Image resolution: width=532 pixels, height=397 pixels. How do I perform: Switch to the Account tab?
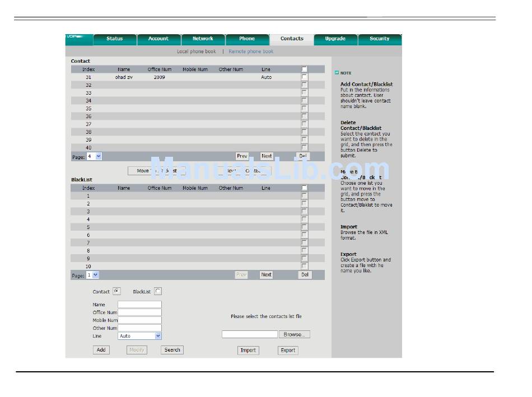[158, 39]
